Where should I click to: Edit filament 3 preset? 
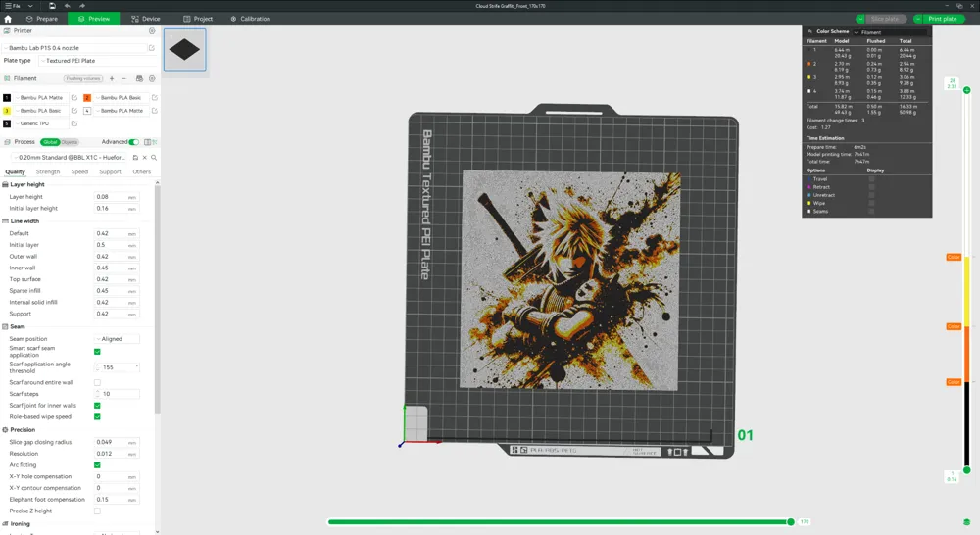74,111
